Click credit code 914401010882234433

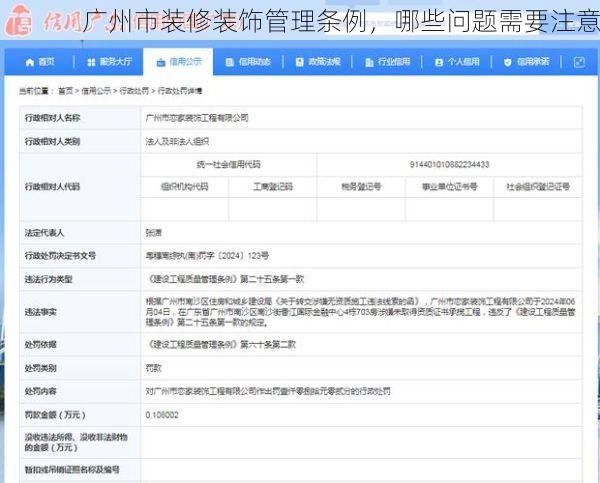(449, 165)
